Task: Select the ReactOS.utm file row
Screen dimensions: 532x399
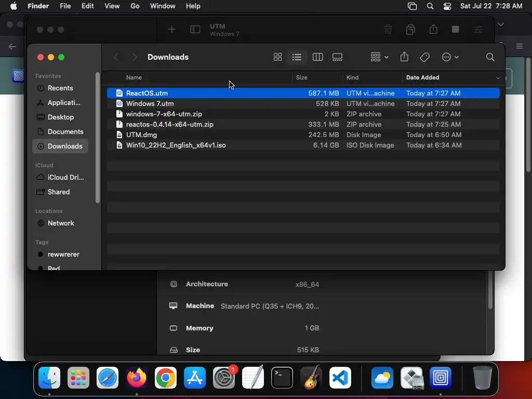Action: pyautogui.click(x=303, y=93)
